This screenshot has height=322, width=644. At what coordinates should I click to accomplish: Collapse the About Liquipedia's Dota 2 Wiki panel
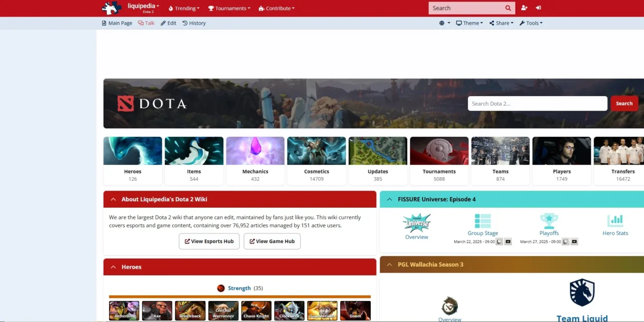(113, 199)
